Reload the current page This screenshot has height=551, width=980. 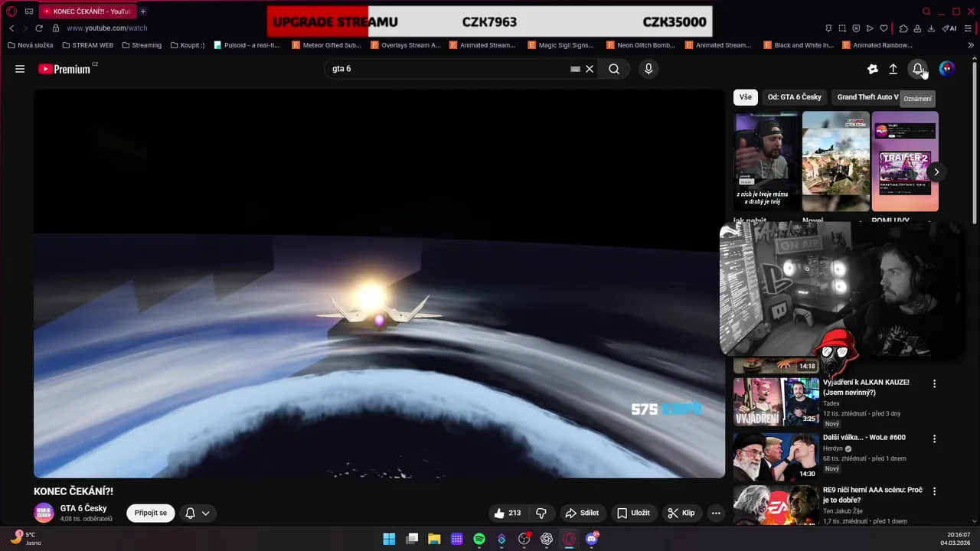coord(39,28)
